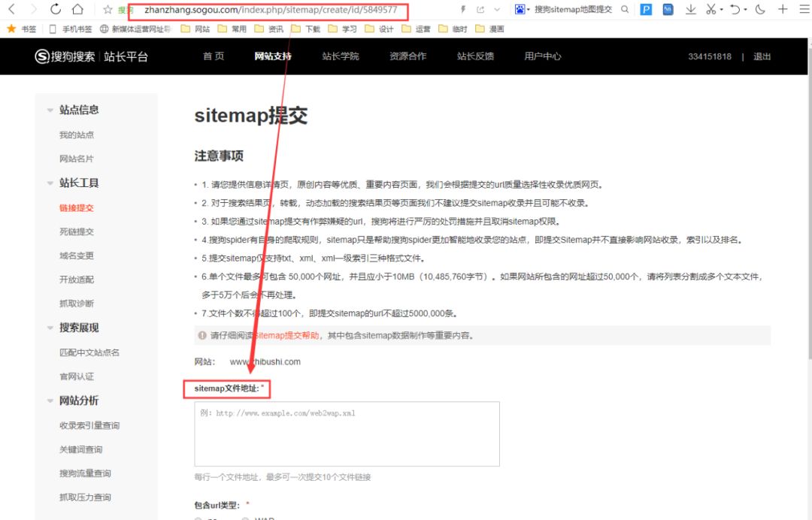Click the scissors screenshot tool icon
This screenshot has width=812, height=520.
[711, 9]
